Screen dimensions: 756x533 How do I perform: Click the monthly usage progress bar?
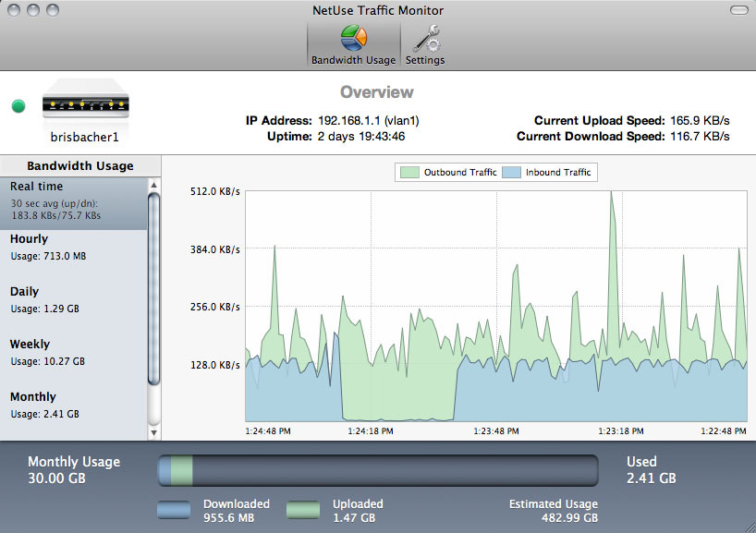[378, 469]
